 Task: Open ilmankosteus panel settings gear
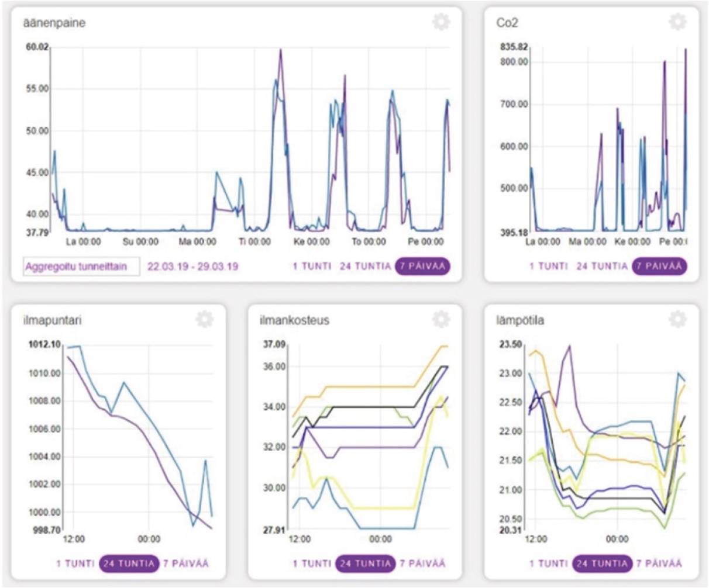(441, 319)
